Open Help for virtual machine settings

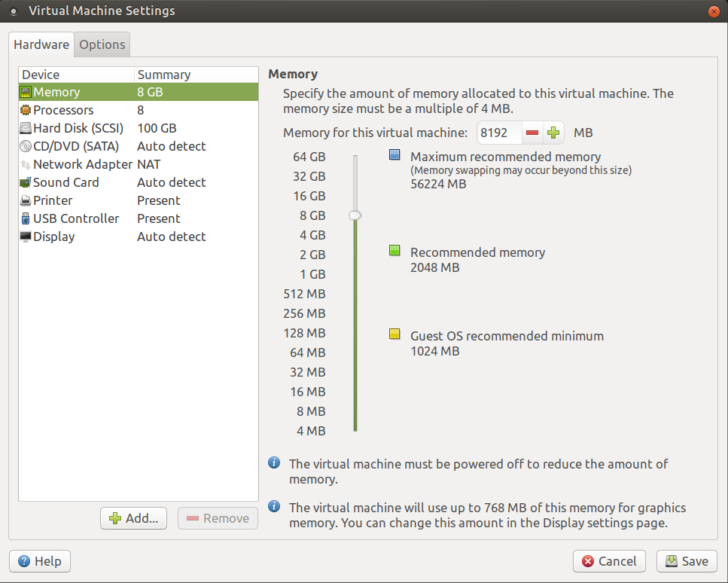click(40, 561)
